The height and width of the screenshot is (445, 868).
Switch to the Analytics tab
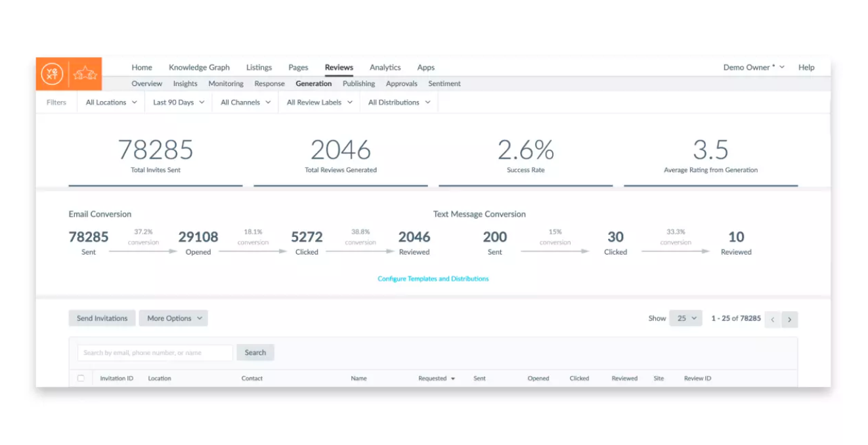385,67
